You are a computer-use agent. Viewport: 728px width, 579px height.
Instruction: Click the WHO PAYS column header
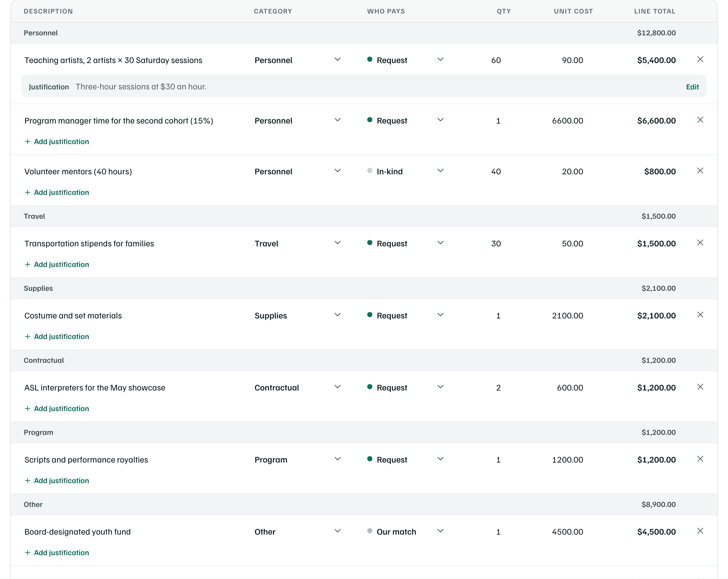tap(386, 11)
